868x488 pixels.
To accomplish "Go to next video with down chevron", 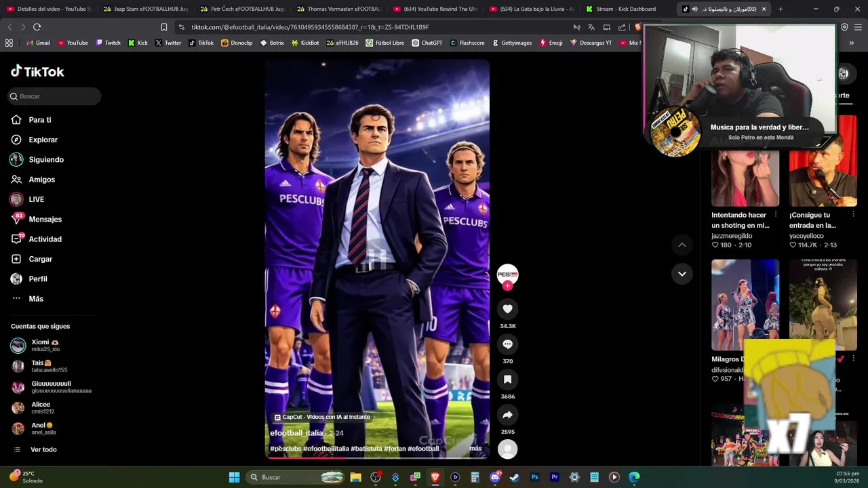I will (682, 274).
